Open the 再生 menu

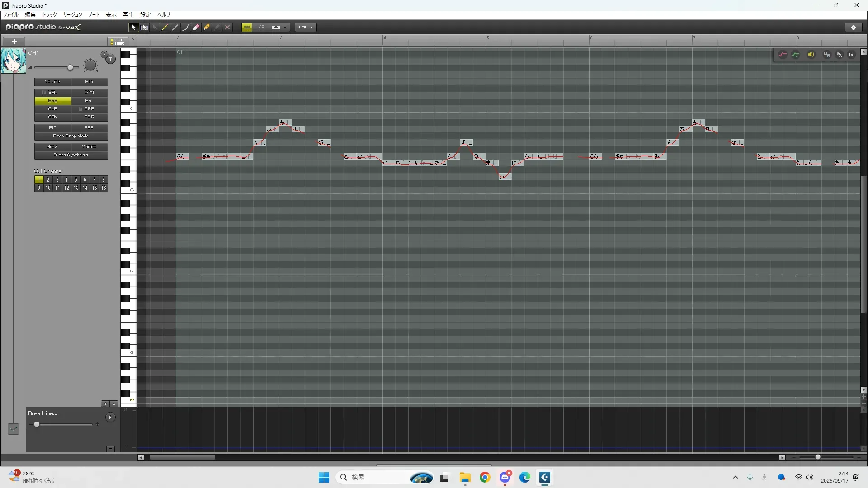click(x=128, y=15)
